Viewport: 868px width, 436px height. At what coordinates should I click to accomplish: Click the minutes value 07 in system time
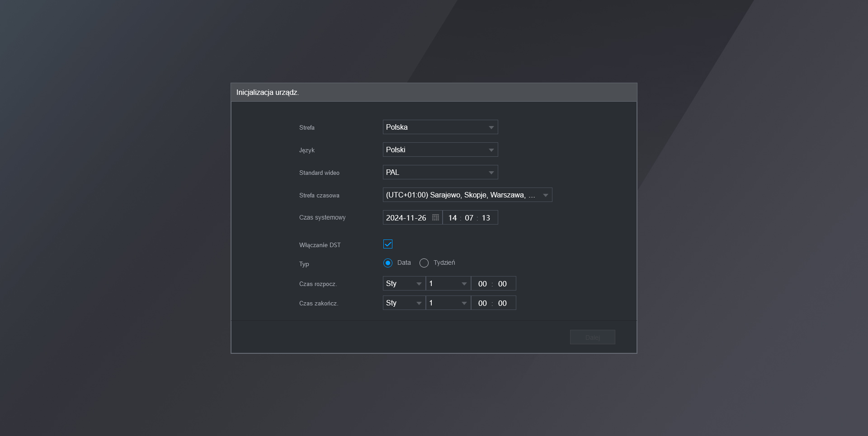(x=469, y=218)
